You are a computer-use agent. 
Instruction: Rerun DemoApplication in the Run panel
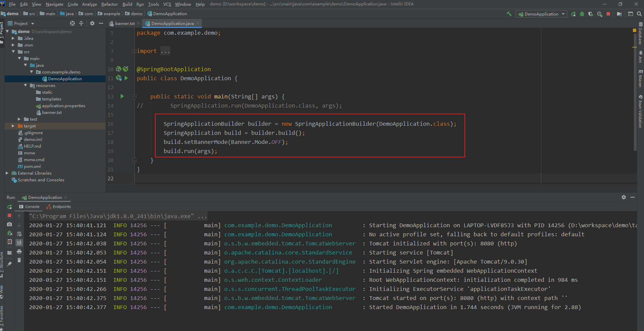tap(9, 207)
